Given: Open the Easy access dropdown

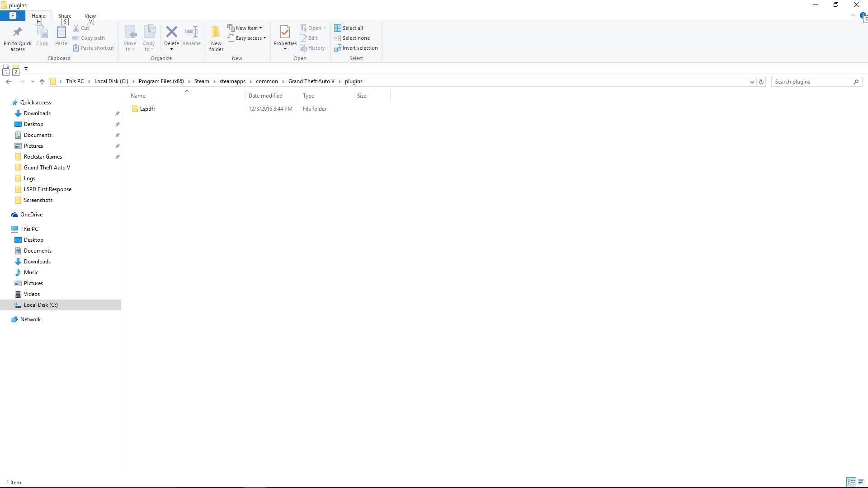Looking at the screenshot, I should click(247, 38).
